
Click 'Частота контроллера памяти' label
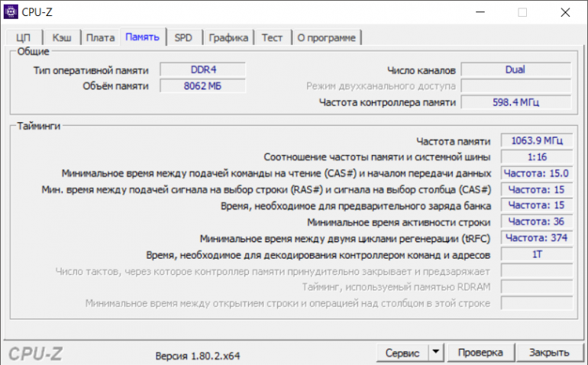[x=387, y=102]
